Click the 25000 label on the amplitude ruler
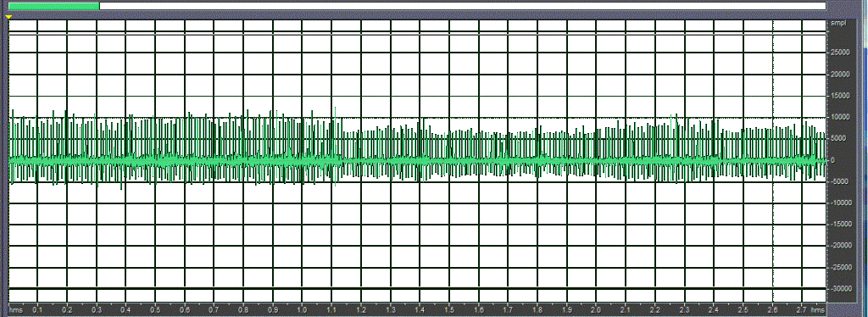Screen dimensions: 868x317 839,53
